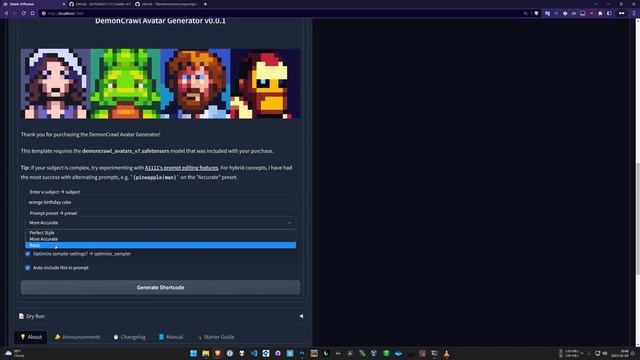Image resolution: width=640 pixels, height=360 pixels.
Task: Open Visual Studio Code from taskbar
Action: click(x=254, y=353)
